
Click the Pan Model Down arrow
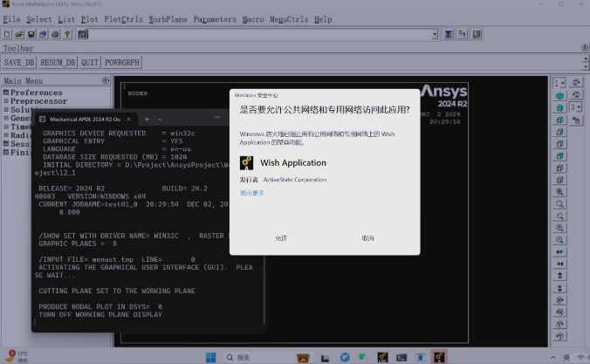pos(559,288)
